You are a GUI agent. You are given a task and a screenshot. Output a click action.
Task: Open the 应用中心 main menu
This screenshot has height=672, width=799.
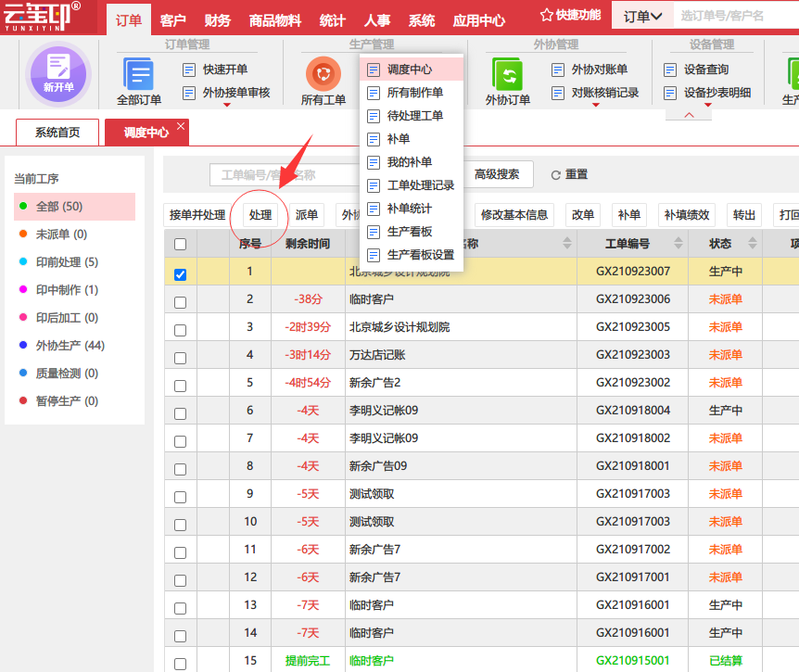(479, 20)
